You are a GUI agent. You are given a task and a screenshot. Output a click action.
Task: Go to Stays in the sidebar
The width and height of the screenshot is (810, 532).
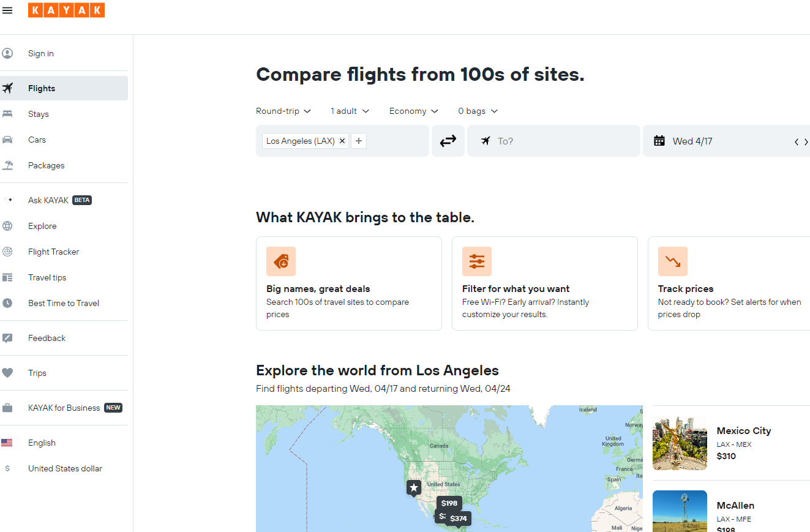tap(39, 114)
